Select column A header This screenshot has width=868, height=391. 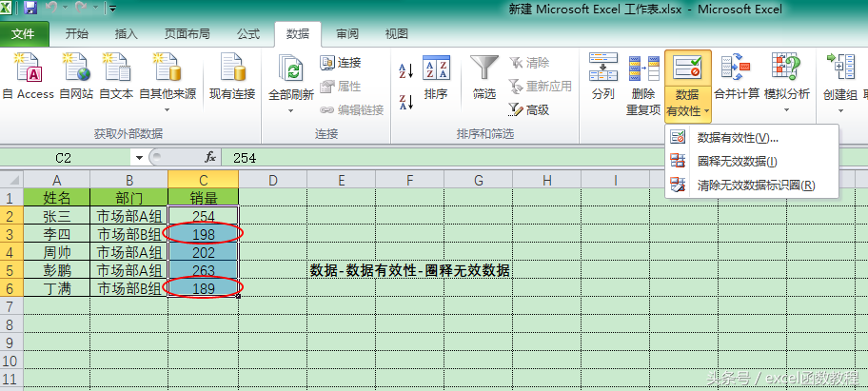[x=56, y=179]
